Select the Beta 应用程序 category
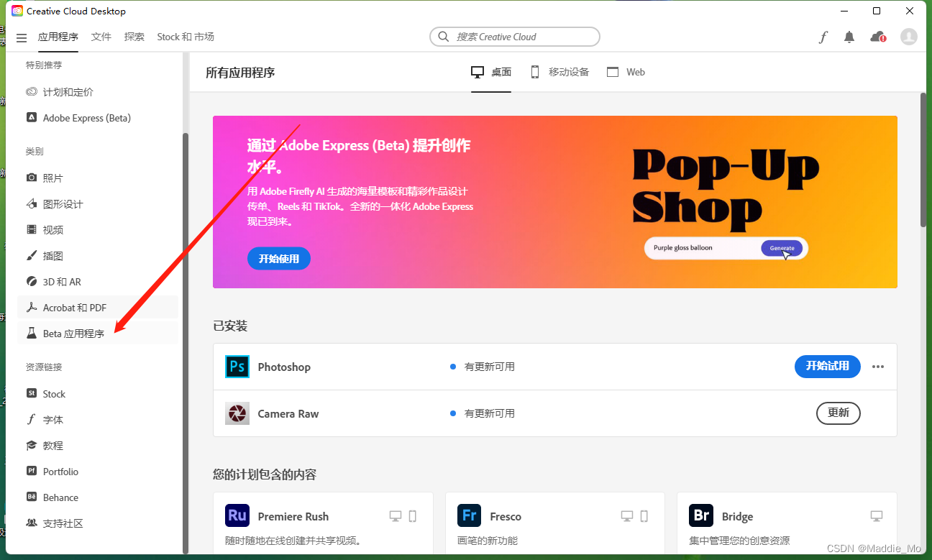This screenshot has width=932, height=560. pos(98,334)
